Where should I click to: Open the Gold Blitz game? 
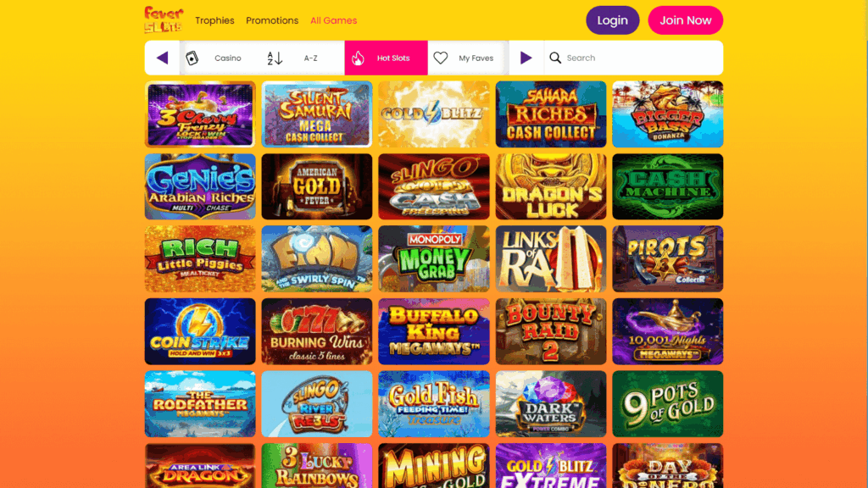click(434, 114)
